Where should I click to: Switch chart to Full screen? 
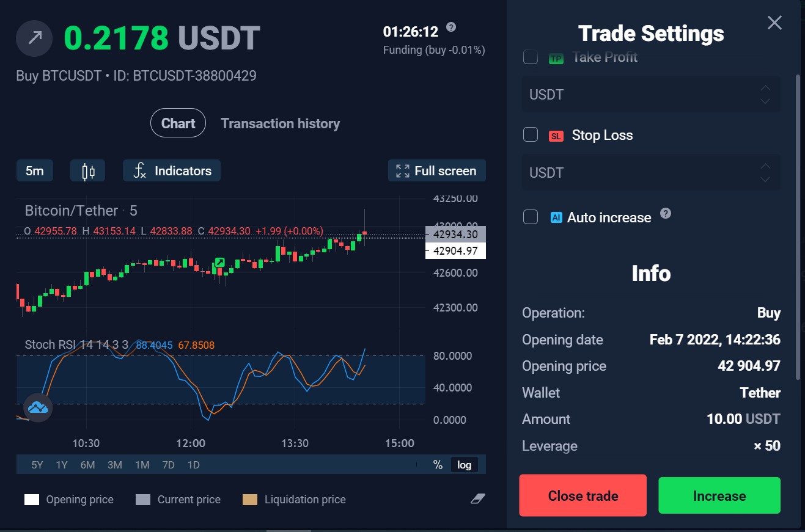coord(437,171)
